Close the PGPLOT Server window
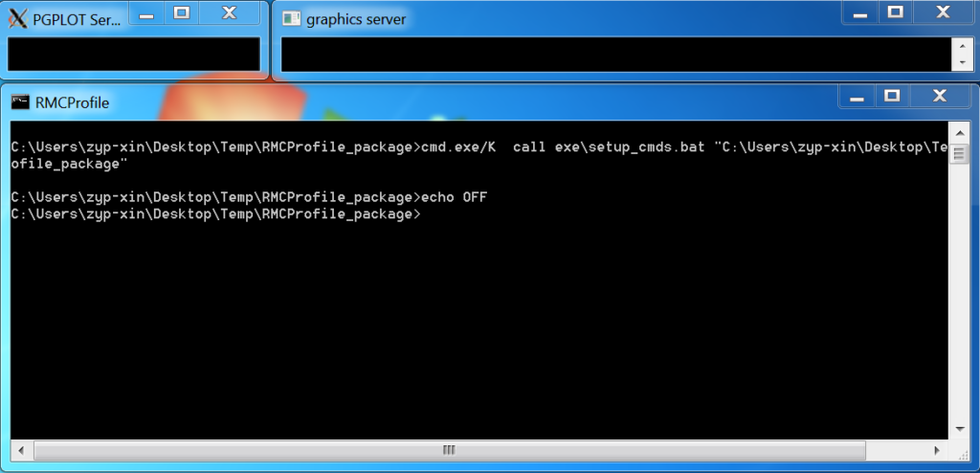This screenshot has height=473, width=980. (229, 12)
